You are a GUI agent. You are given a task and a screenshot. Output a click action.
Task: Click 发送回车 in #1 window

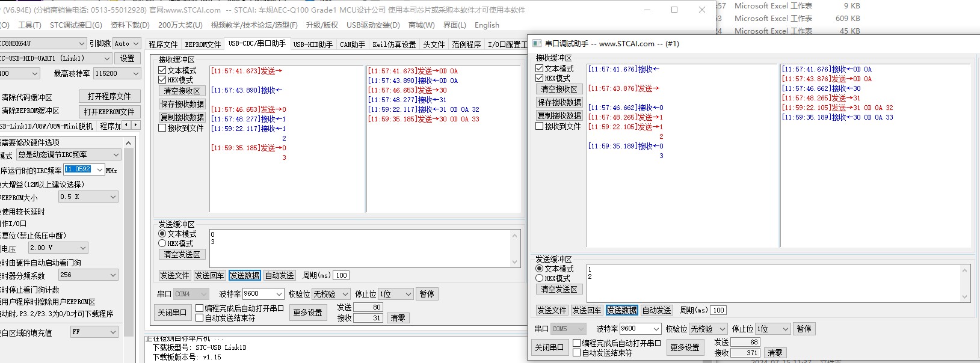(x=587, y=310)
